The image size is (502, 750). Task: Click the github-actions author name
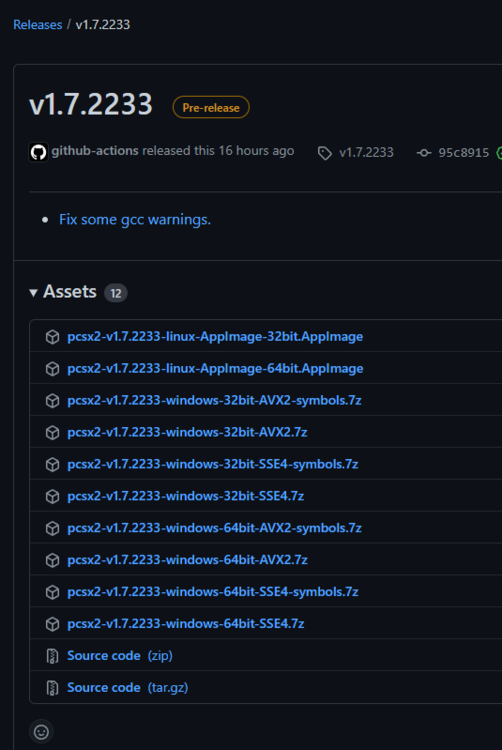pos(95,151)
